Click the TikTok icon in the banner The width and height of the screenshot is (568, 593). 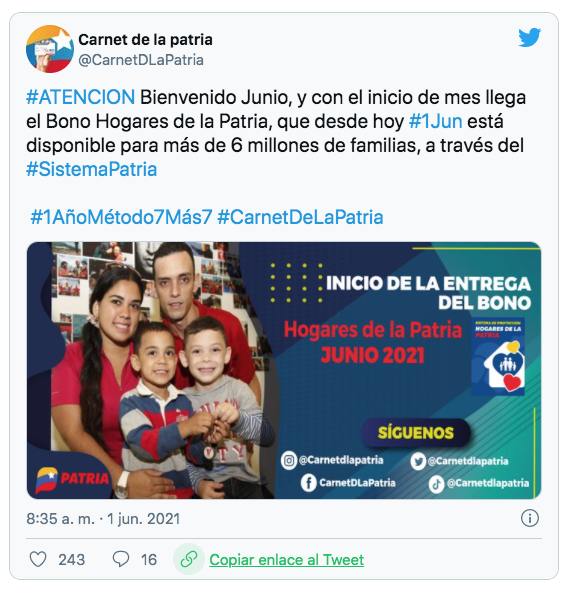click(436, 484)
